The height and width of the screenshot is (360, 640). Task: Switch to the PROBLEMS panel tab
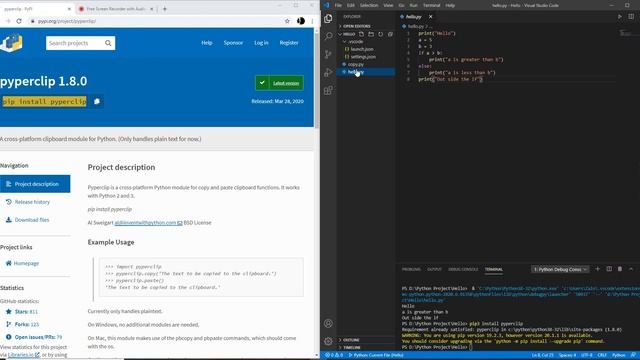(411, 269)
